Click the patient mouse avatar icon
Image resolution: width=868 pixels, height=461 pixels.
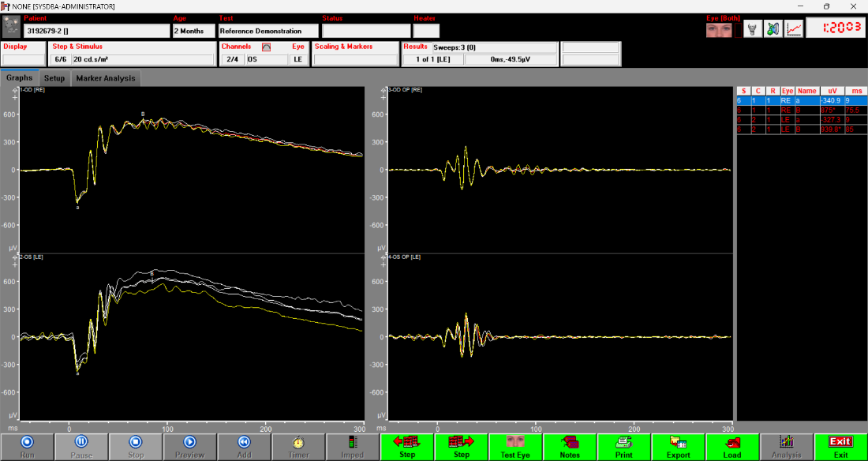coord(10,27)
